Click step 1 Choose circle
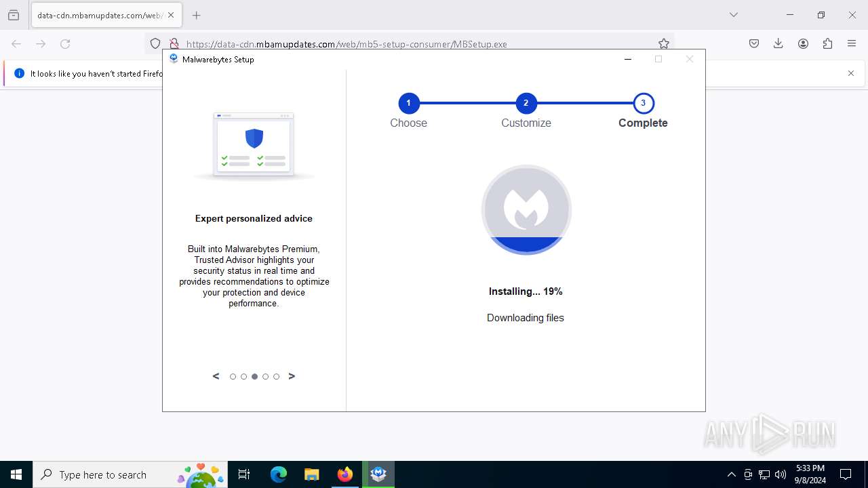This screenshot has height=488, width=868. tap(408, 103)
